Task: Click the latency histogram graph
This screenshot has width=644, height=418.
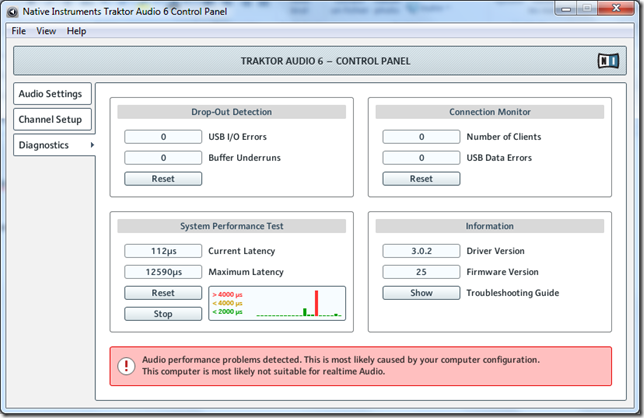Action: click(x=277, y=303)
